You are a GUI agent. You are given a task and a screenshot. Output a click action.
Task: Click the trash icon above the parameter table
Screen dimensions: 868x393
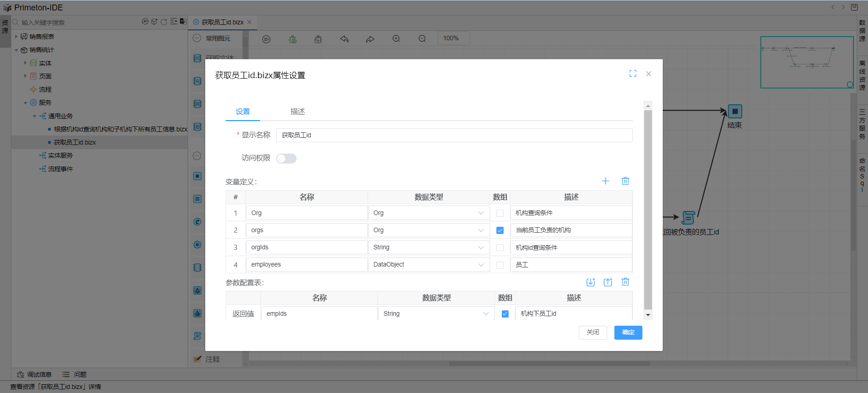point(625,282)
